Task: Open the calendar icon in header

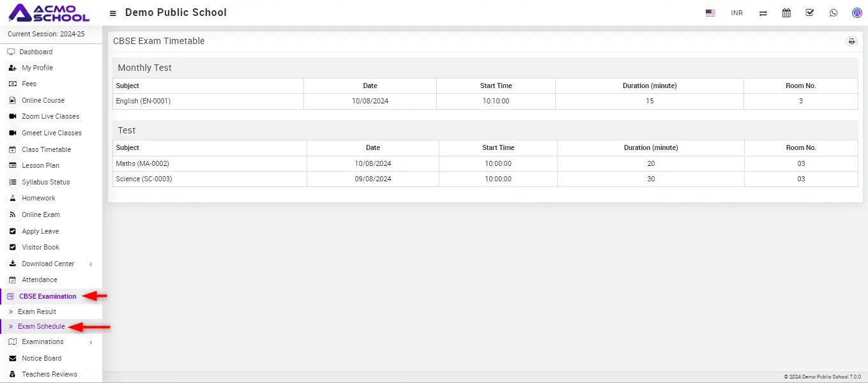Action: coord(786,13)
